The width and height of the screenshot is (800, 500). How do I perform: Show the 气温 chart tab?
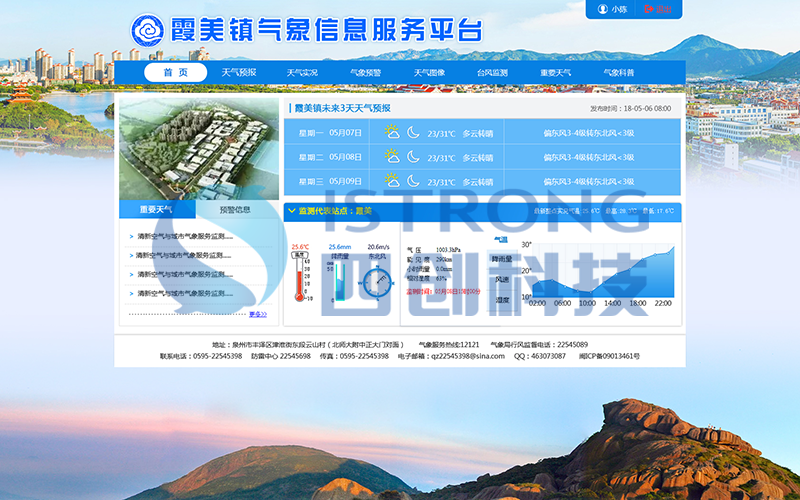pos(501,239)
